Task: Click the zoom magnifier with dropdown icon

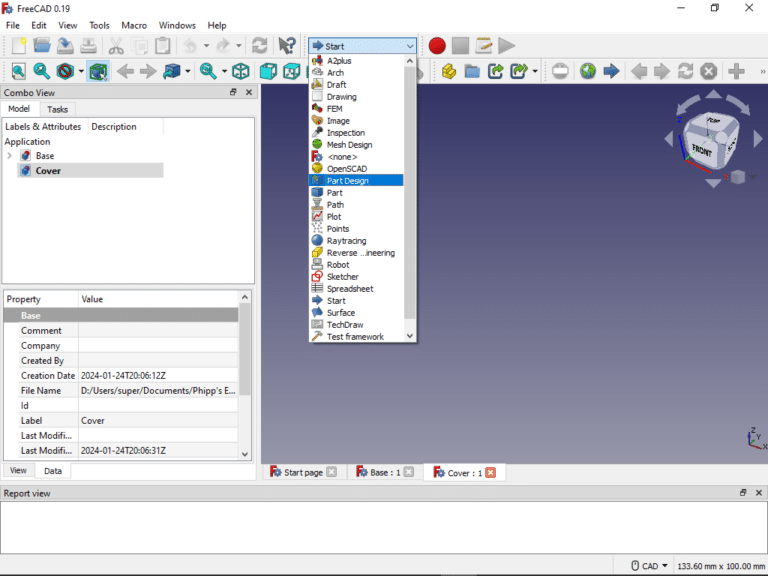Action: click(x=209, y=71)
